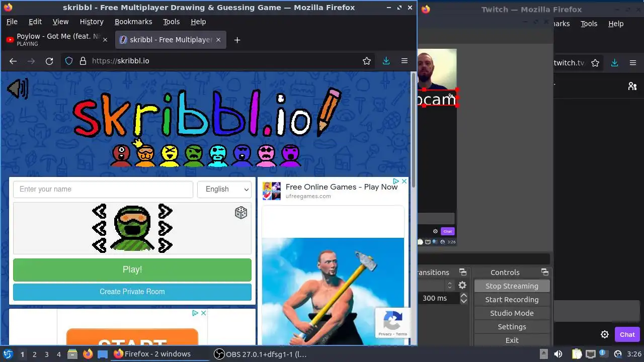
Task: Open hamburger menu in the Twitch window
Action: [x=633, y=63]
